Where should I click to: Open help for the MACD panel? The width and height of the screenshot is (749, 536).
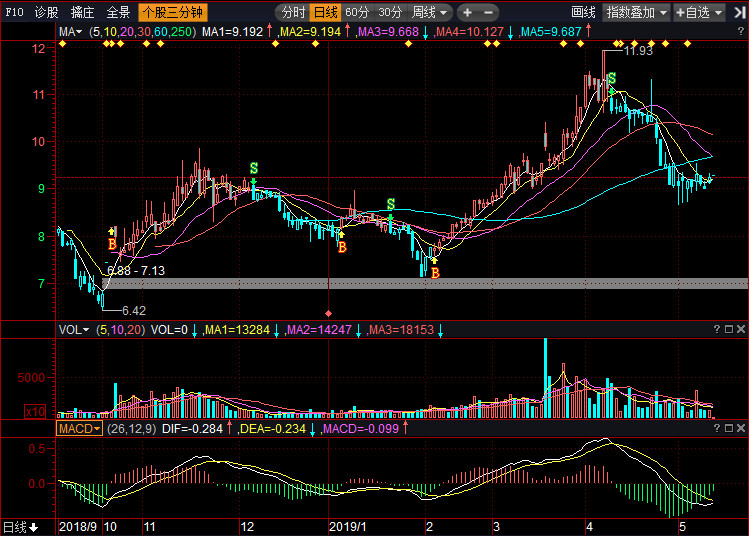tap(716, 428)
